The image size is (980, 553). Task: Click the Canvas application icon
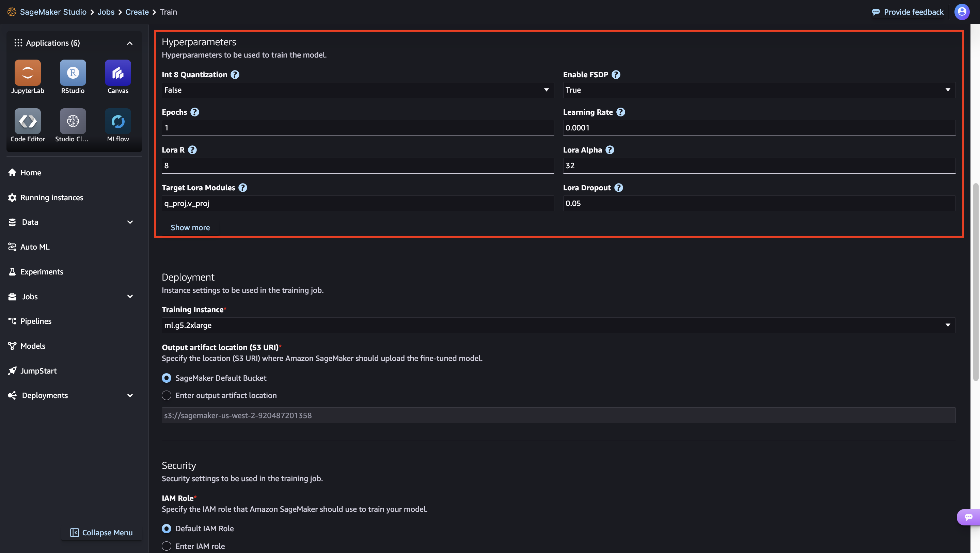[x=117, y=76]
